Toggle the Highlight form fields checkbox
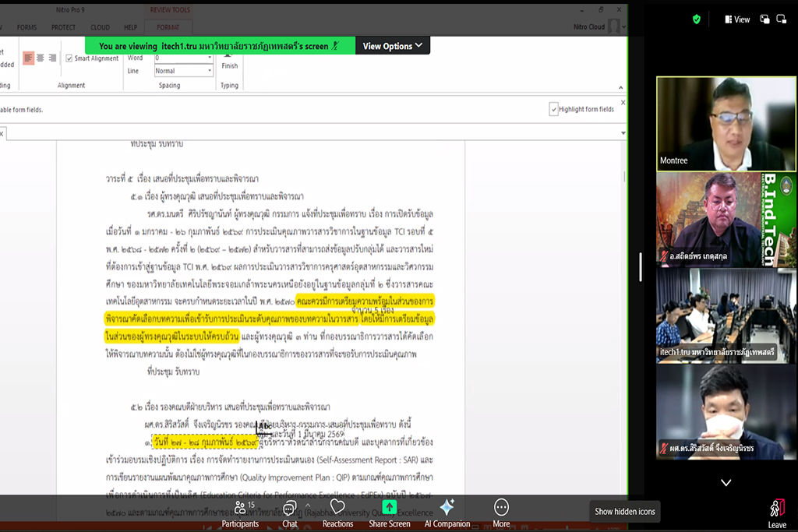798x532 pixels. pyautogui.click(x=554, y=110)
